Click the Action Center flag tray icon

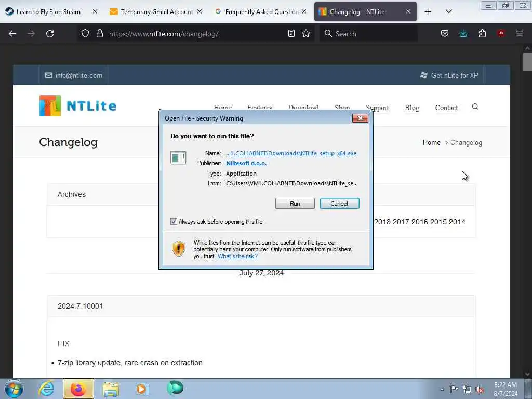(454, 389)
